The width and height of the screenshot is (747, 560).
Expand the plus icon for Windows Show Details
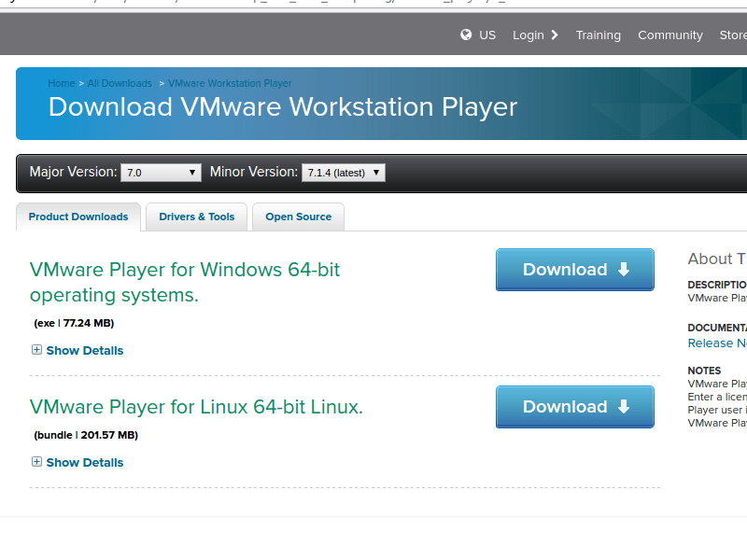[x=36, y=350]
